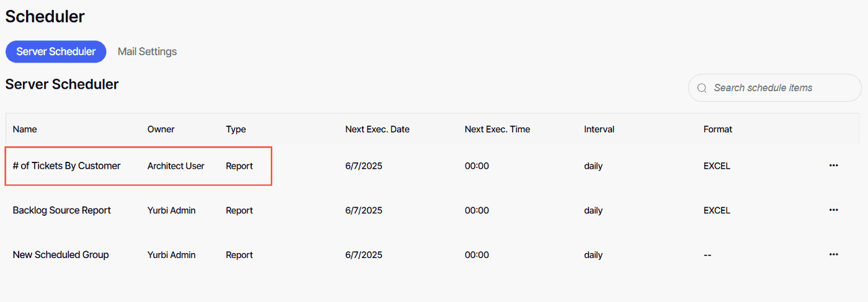Open options menu for New Scheduled Group
Screen dimensions: 868x302
tap(833, 255)
